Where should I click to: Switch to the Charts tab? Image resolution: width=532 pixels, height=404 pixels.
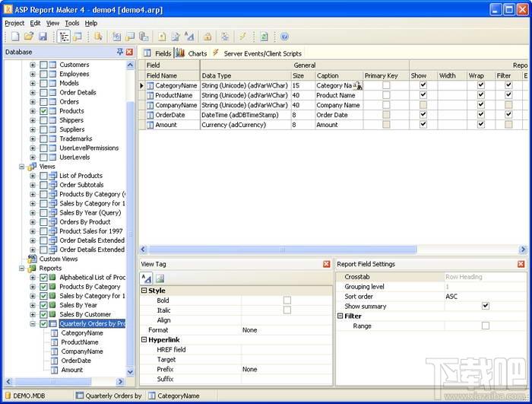click(x=192, y=53)
